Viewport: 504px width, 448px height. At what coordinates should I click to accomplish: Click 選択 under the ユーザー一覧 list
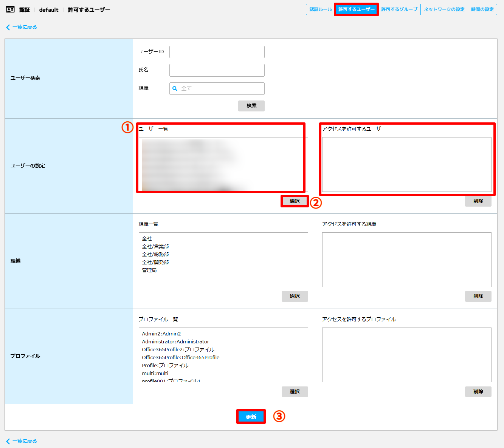click(295, 201)
